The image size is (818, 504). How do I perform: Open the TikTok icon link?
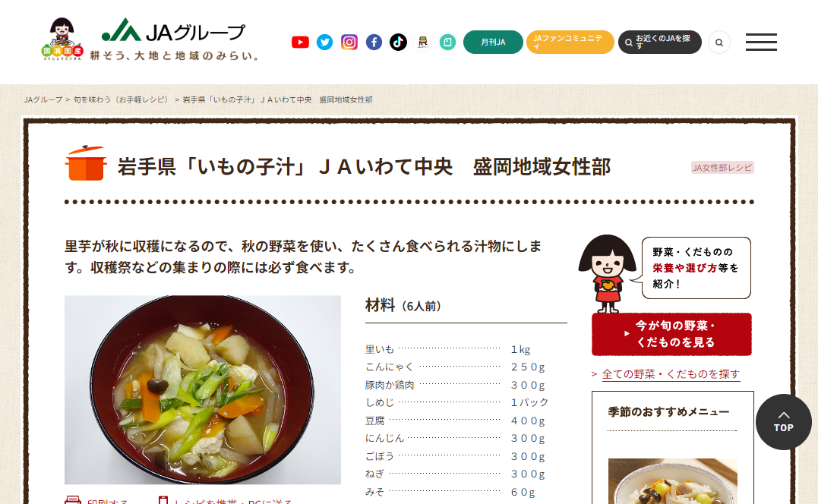click(x=398, y=43)
